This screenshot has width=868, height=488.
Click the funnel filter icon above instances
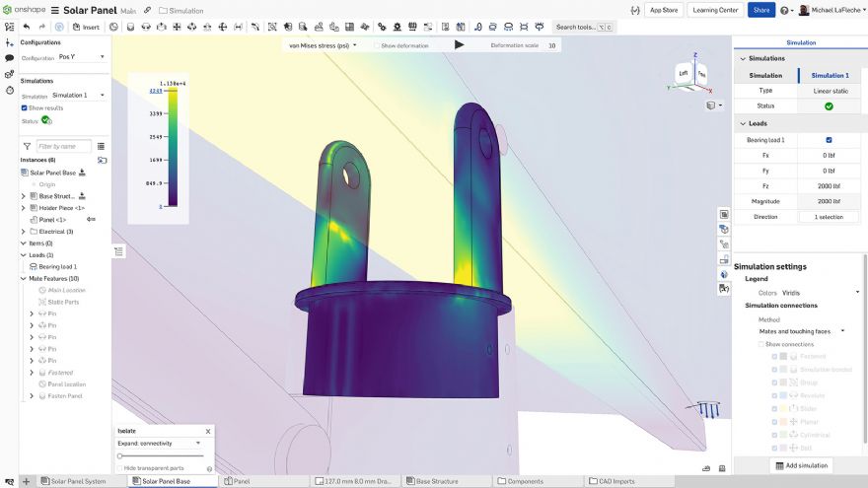(x=27, y=146)
